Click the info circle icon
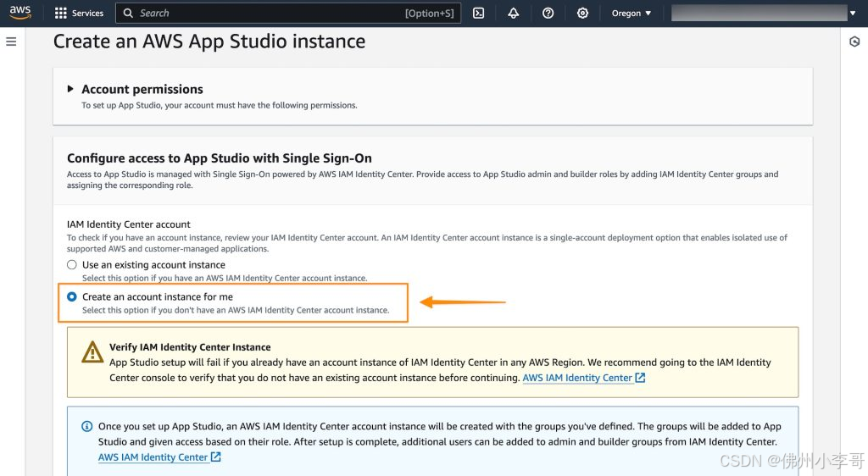The image size is (868, 476). point(87,426)
